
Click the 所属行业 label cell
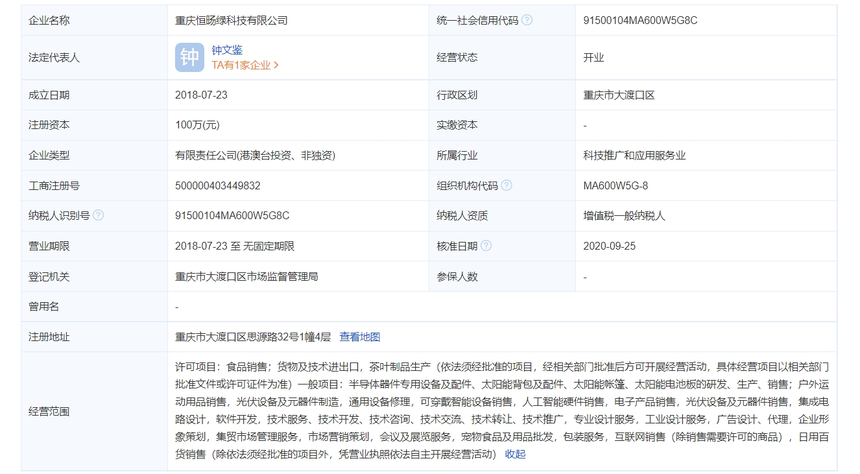coord(502,155)
